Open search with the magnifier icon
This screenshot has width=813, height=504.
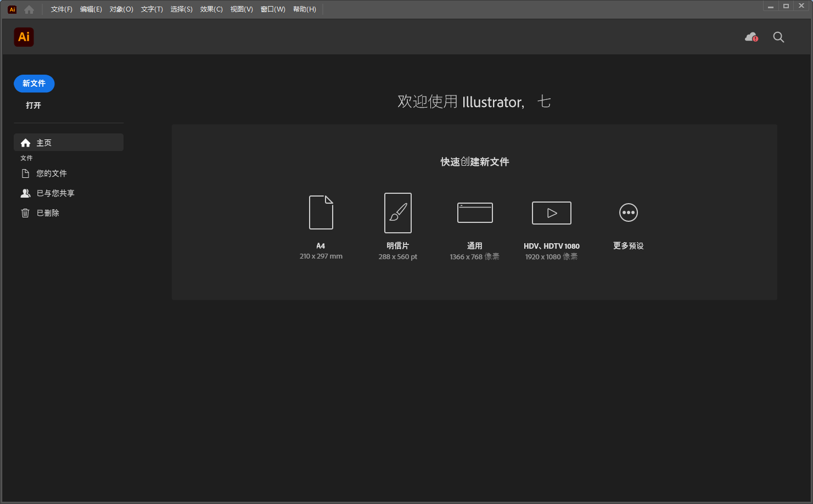coord(778,37)
